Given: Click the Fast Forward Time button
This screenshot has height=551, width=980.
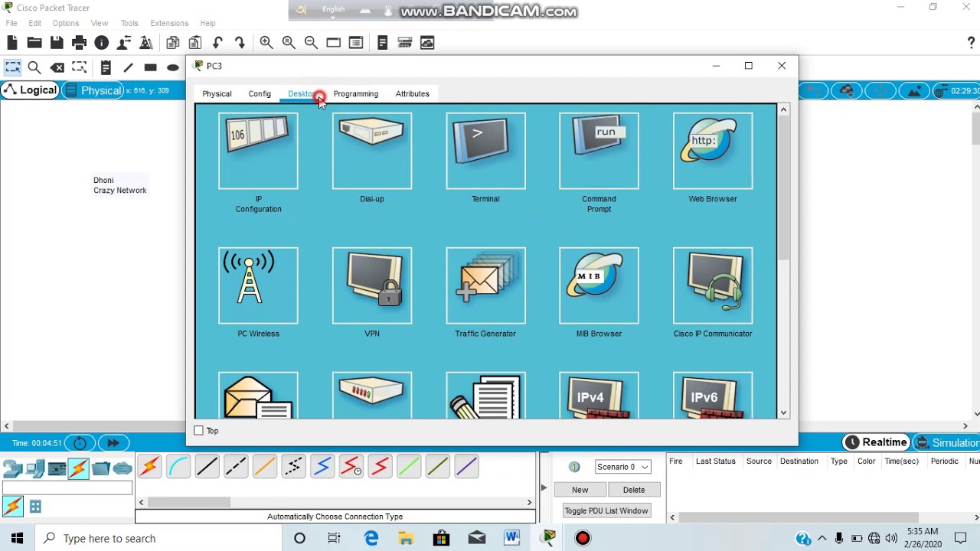Looking at the screenshot, I should (113, 442).
